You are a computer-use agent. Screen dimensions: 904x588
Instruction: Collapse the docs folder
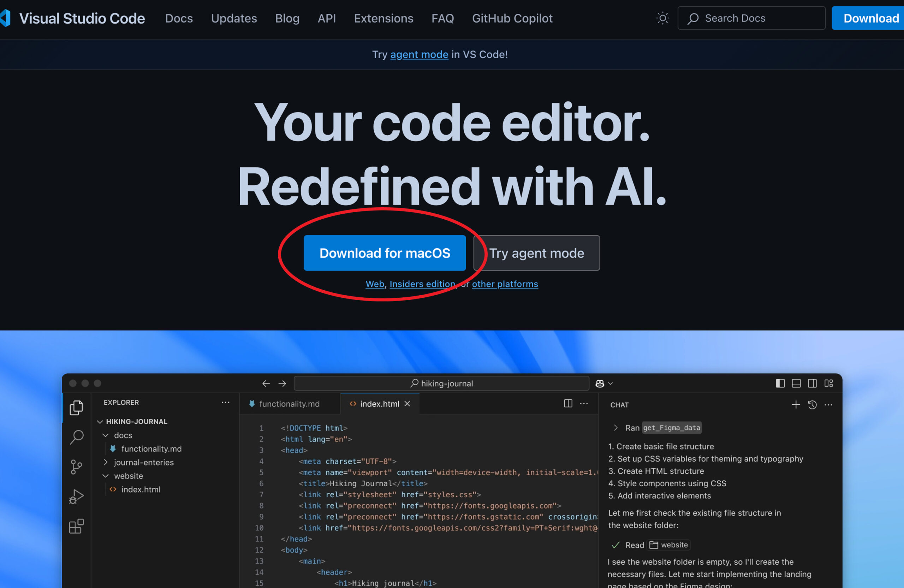(x=106, y=435)
